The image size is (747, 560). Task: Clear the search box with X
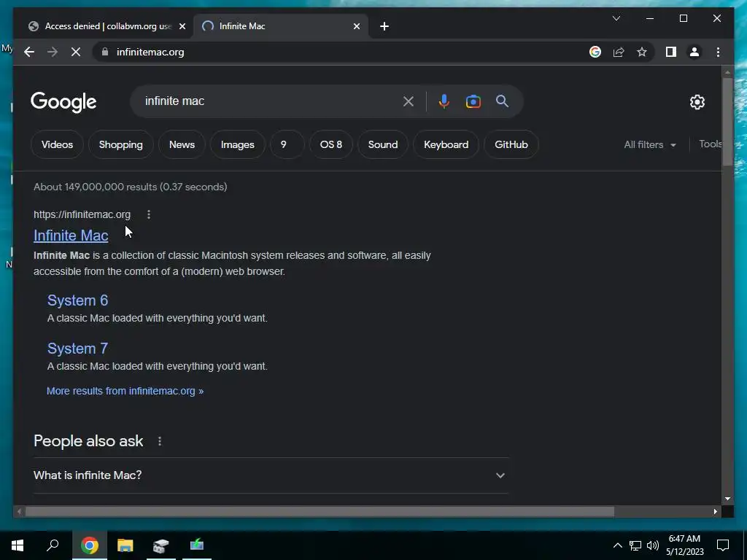click(x=409, y=101)
